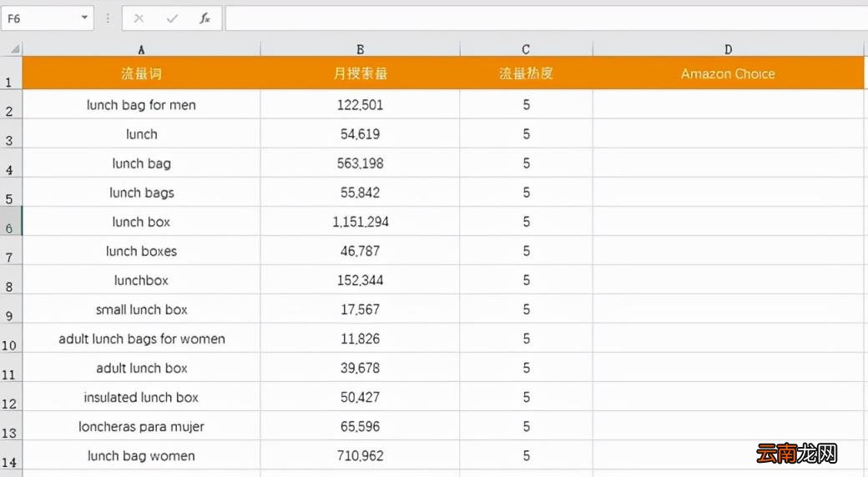Select row 2 header

point(11,104)
